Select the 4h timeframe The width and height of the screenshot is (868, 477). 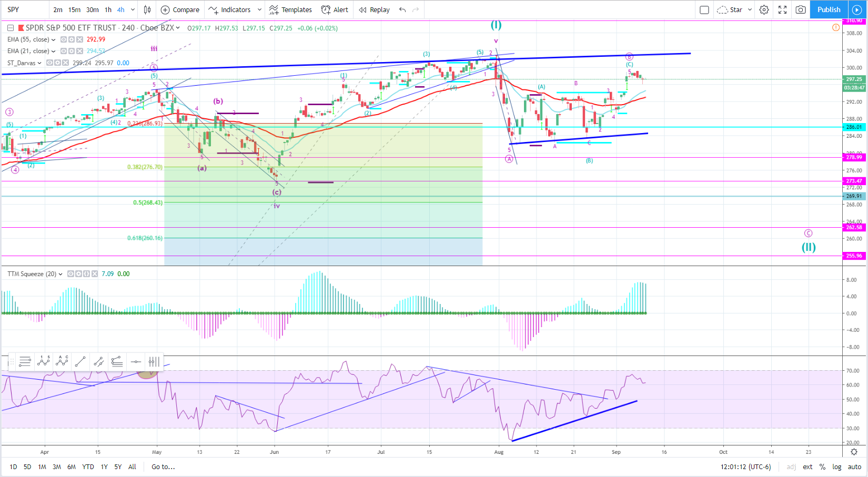tap(121, 9)
